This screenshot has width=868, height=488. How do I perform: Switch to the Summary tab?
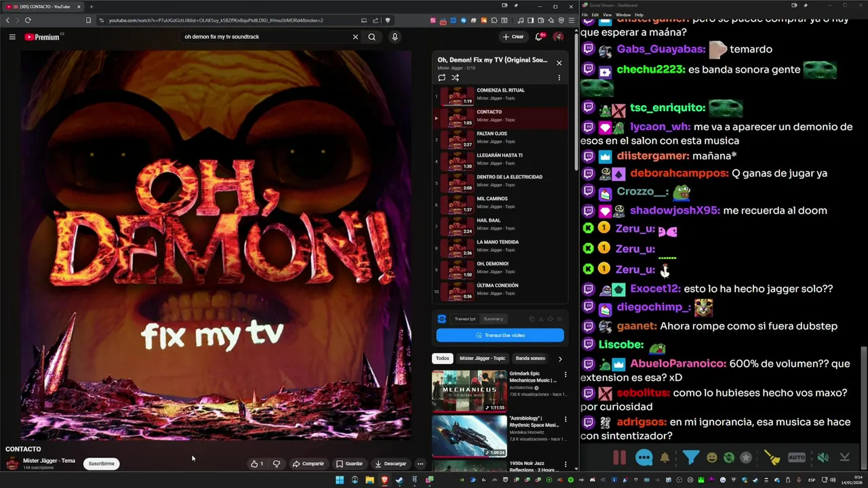click(493, 319)
